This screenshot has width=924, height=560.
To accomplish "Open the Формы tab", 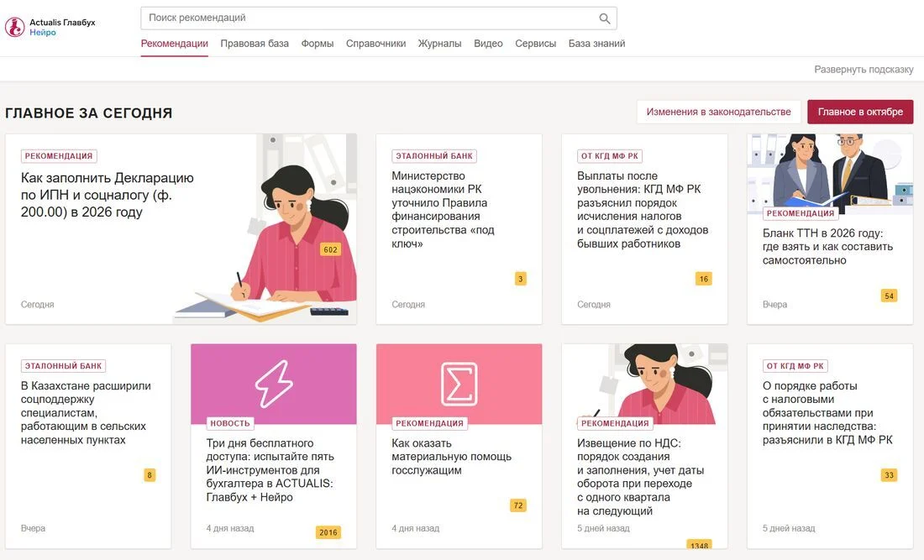I will [x=317, y=44].
